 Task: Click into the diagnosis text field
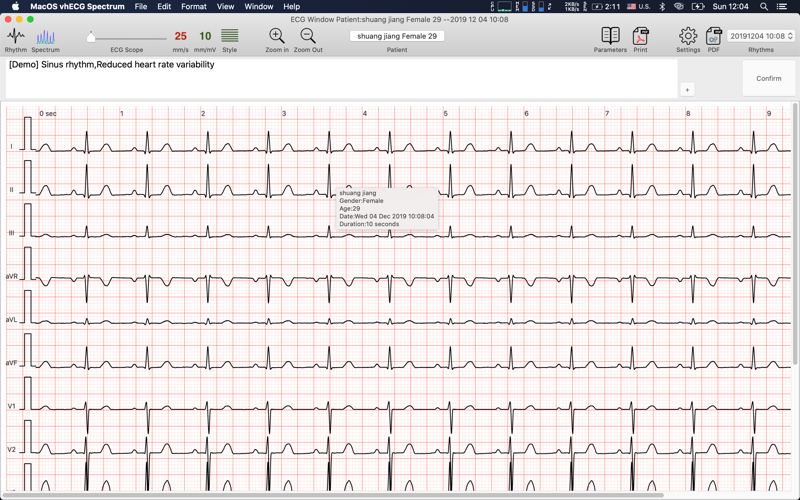coord(341,79)
